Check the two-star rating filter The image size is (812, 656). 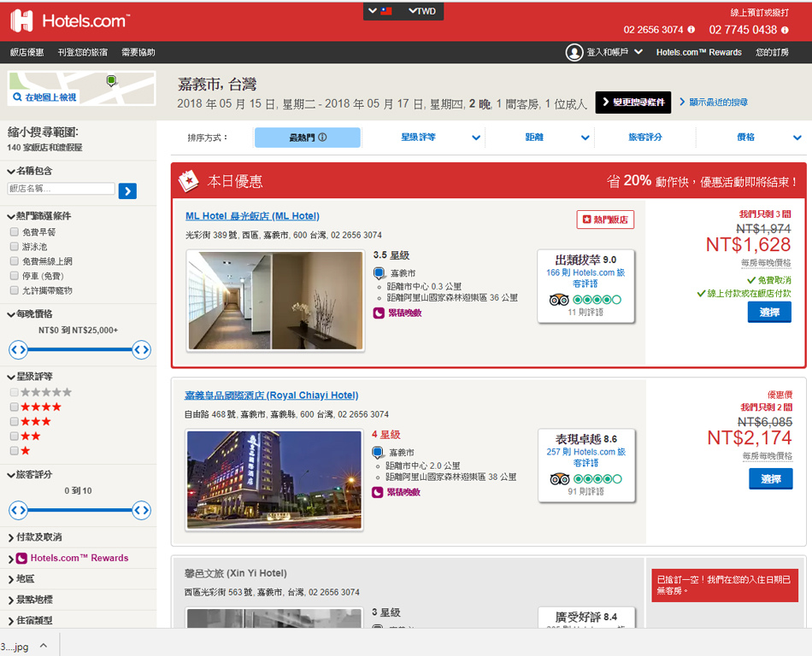click(15, 436)
